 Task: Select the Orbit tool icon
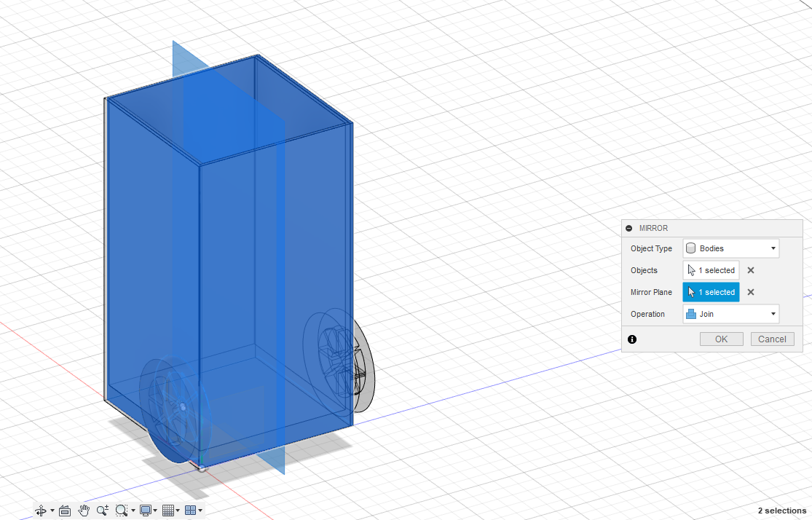tap(40, 511)
